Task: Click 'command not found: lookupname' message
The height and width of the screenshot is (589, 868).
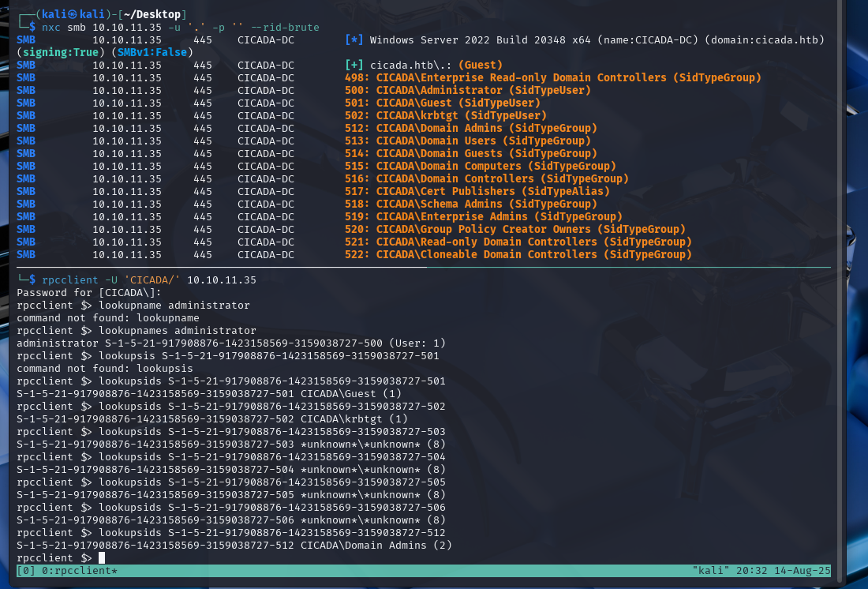Action: 108,318
